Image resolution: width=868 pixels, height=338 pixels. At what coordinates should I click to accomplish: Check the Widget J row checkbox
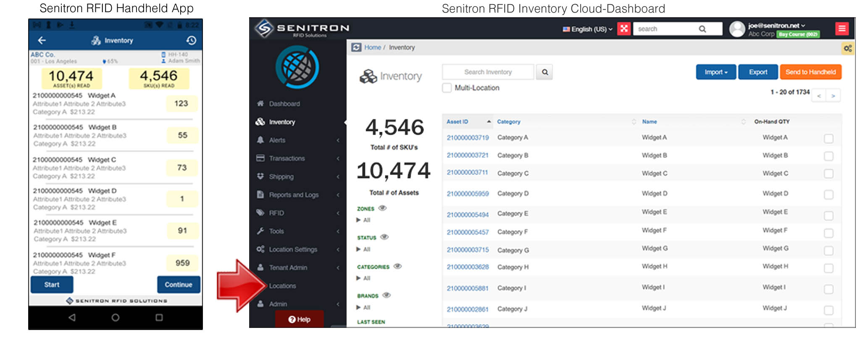click(829, 310)
